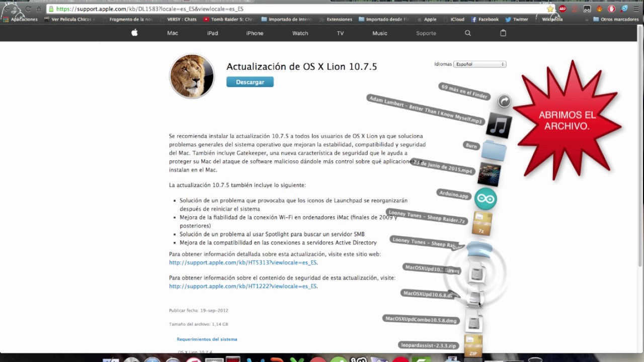Screen dimensions: 644x362
Task: Follow the HT5313 support link
Action: point(243,262)
